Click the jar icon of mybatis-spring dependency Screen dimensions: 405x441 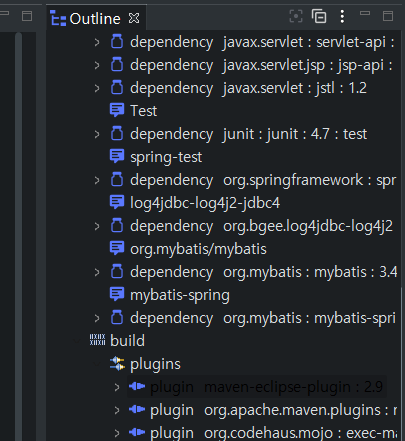117,318
